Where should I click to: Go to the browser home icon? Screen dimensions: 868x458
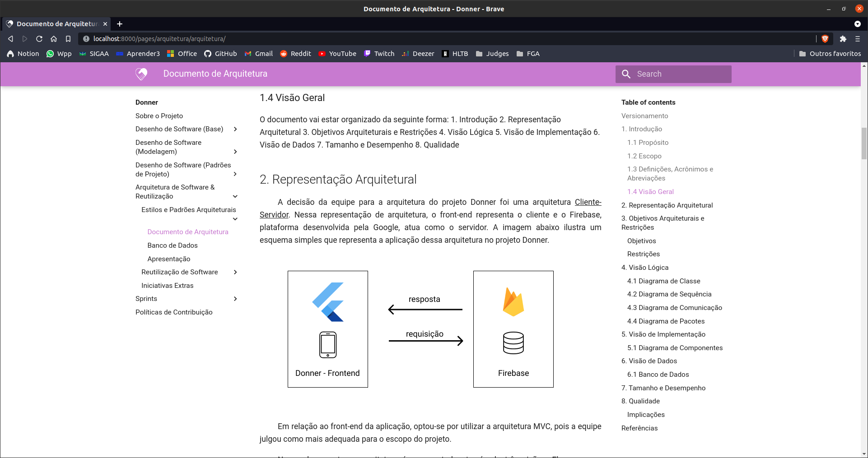pyautogui.click(x=54, y=39)
